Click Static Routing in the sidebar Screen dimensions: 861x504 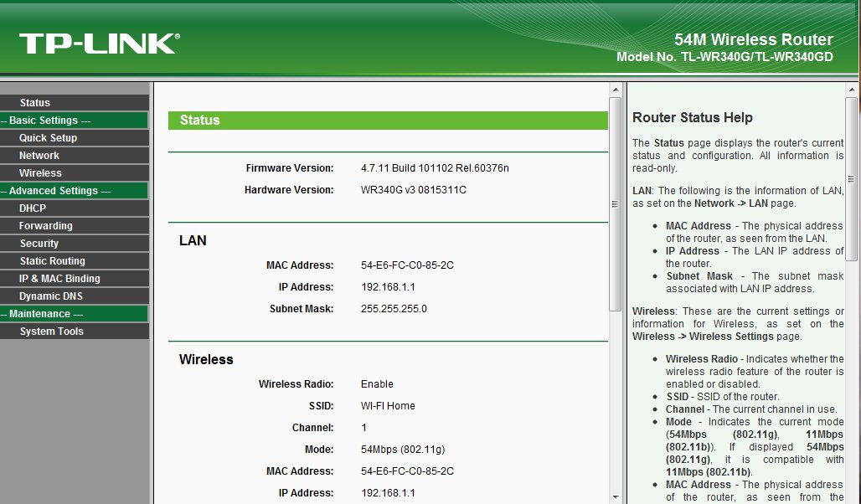(52, 261)
